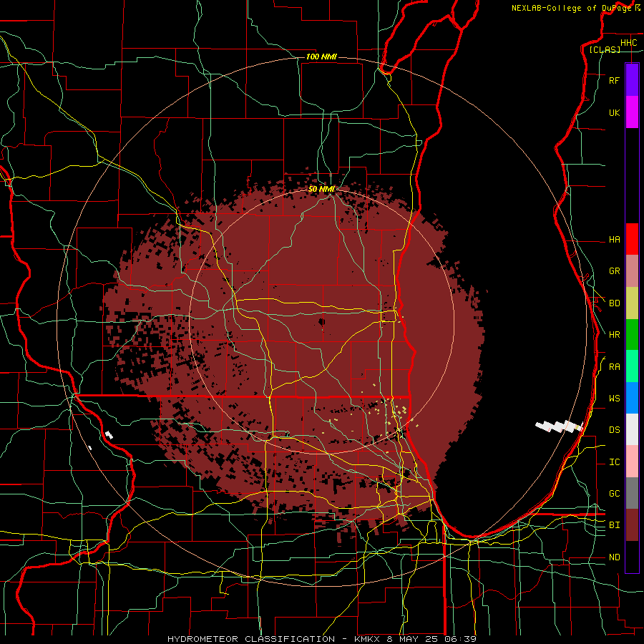Click the black radar-site hole at echo center
This screenshot has width=644, height=644.
(x=321, y=321)
